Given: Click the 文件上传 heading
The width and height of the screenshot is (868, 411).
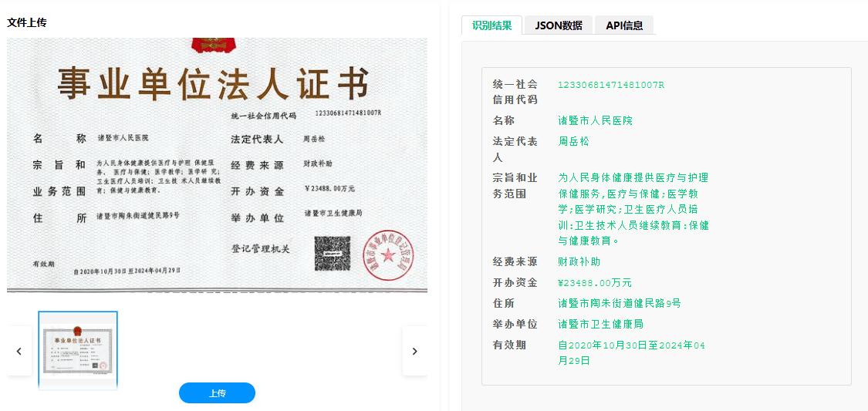Looking at the screenshot, I should click(x=26, y=22).
